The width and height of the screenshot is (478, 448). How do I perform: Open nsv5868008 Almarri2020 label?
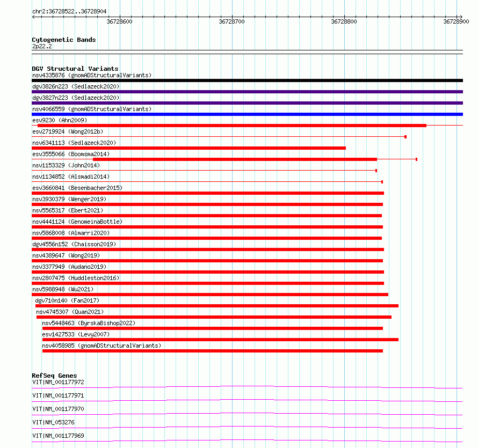tap(71, 233)
